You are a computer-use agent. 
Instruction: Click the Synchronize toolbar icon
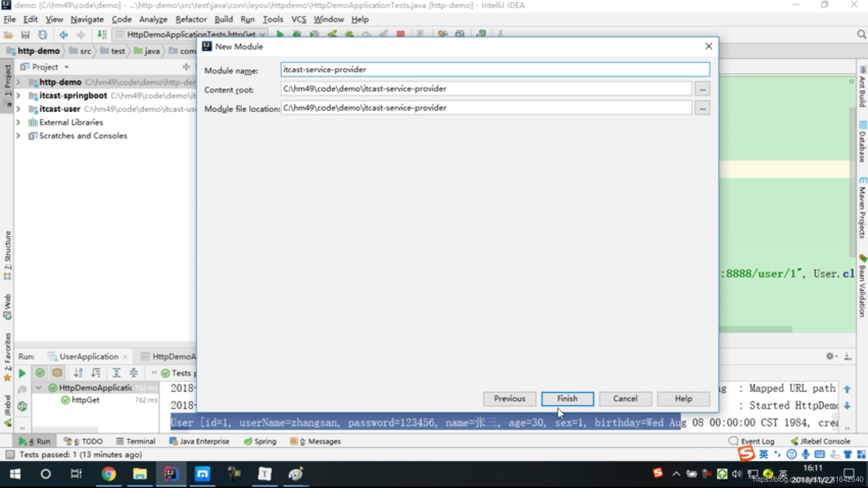pyautogui.click(x=42, y=34)
